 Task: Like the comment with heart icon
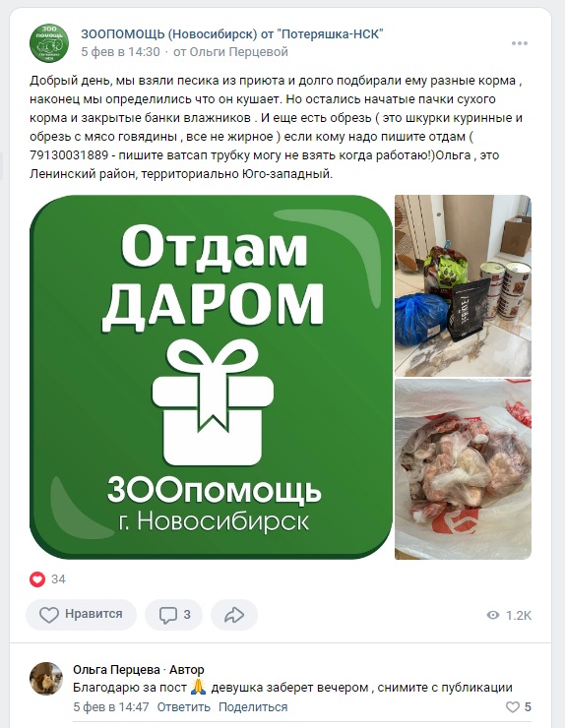coord(513,707)
